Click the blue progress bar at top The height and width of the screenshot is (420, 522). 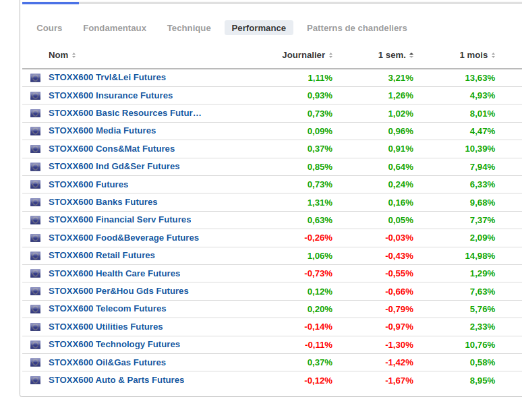[x=51, y=3]
